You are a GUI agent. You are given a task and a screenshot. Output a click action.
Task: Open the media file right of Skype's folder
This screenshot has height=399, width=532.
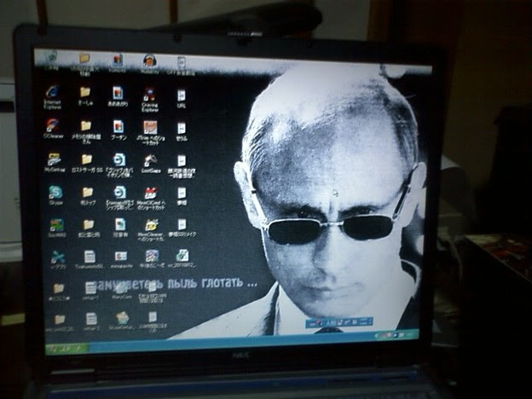coord(119,198)
